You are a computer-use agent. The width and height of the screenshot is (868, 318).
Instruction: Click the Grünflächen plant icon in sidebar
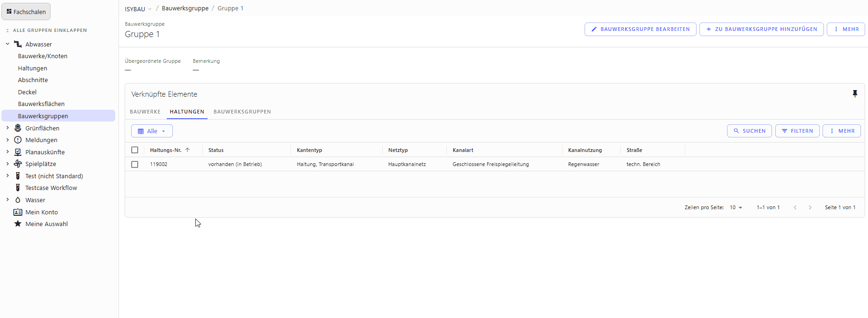[18, 128]
